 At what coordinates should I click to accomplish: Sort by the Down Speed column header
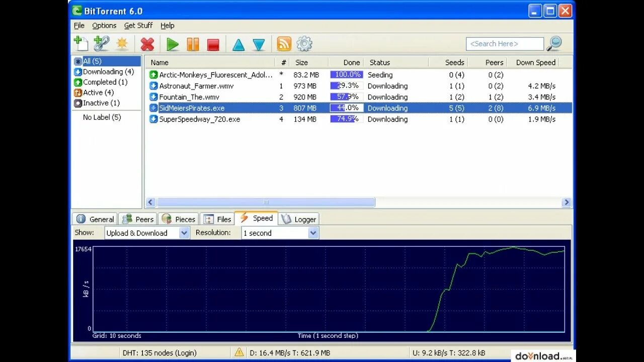(533, 62)
